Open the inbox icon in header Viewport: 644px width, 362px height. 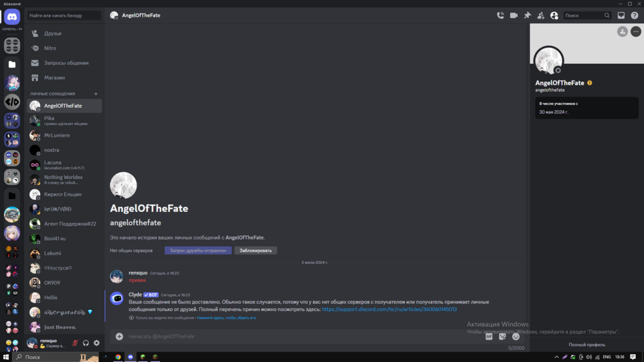621,15
